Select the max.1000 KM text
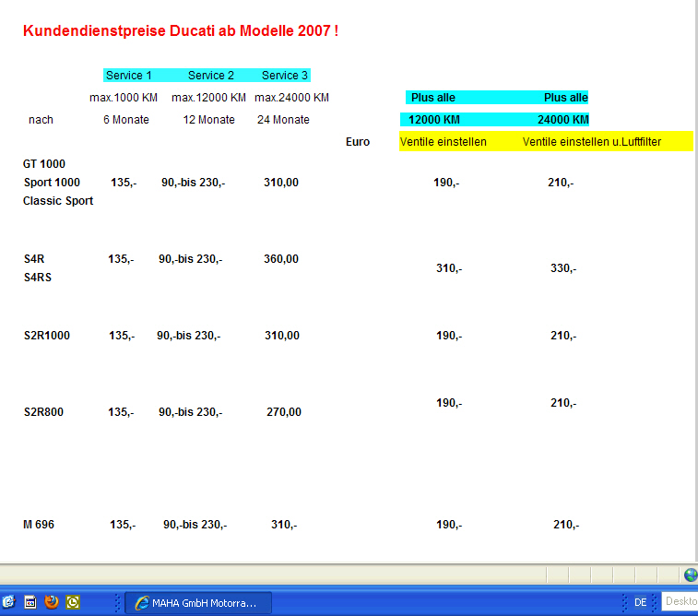This screenshot has width=698, height=616. click(124, 98)
